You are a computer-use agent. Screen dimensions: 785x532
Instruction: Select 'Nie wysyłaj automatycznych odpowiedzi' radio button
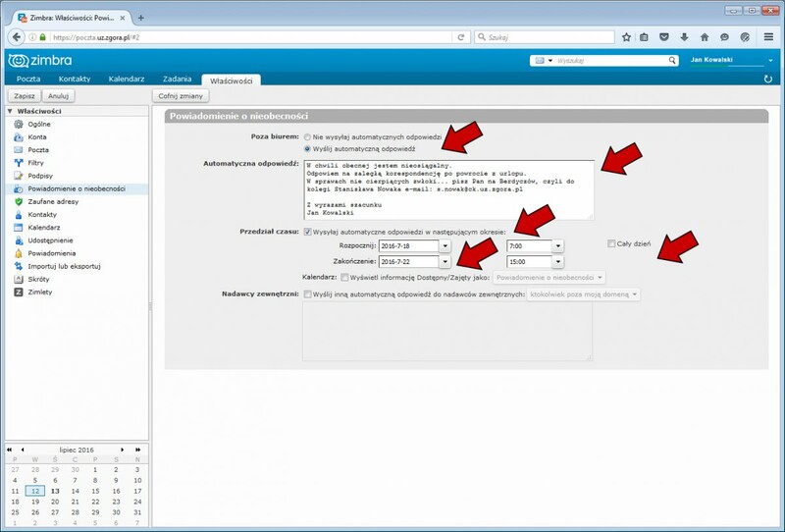pyautogui.click(x=307, y=136)
